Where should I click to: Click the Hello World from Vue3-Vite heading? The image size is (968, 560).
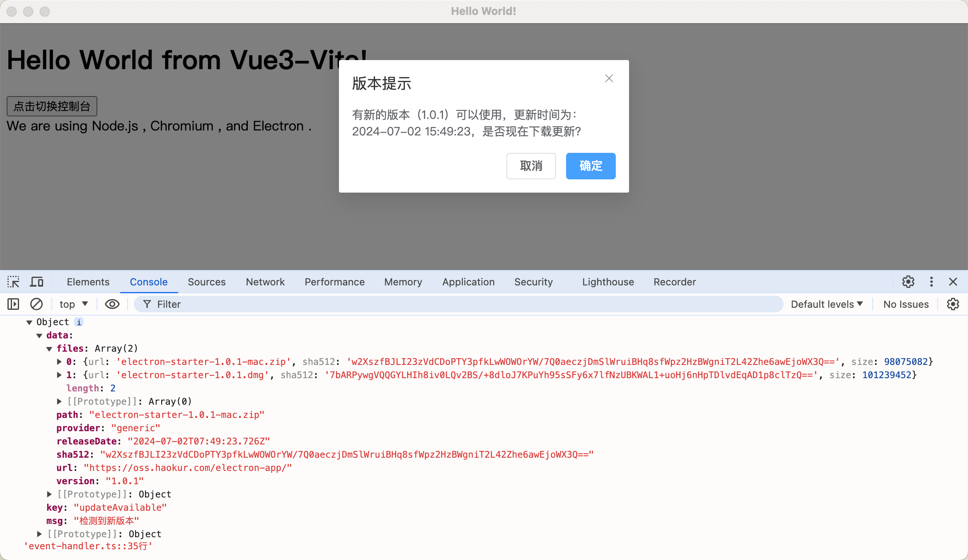point(187,60)
